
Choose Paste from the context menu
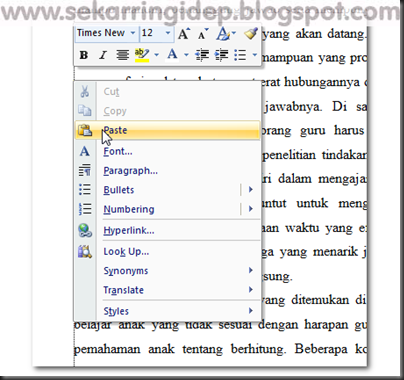pos(167,130)
